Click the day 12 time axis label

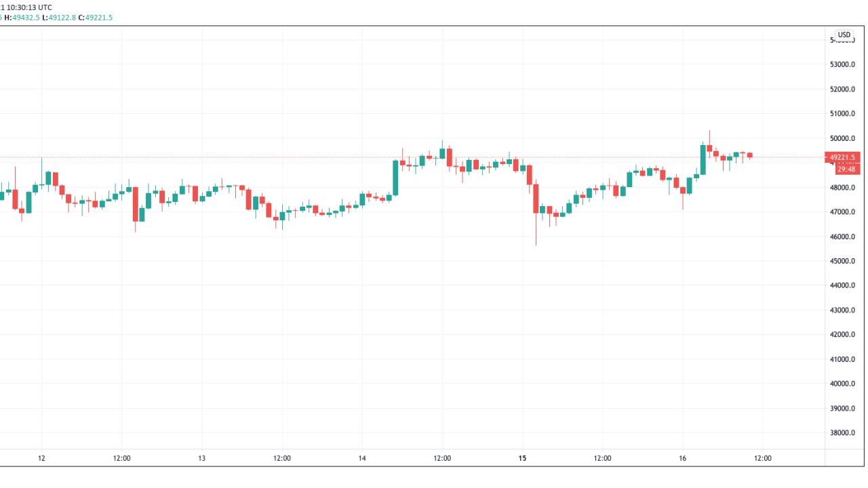pyautogui.click(x=42, y=458)
